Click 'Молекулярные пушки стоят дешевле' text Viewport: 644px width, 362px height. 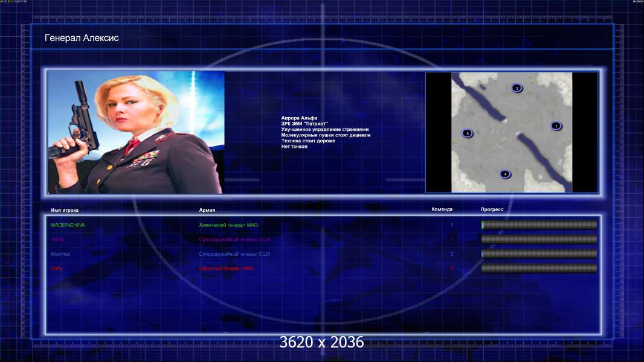[x=326, y=135]
